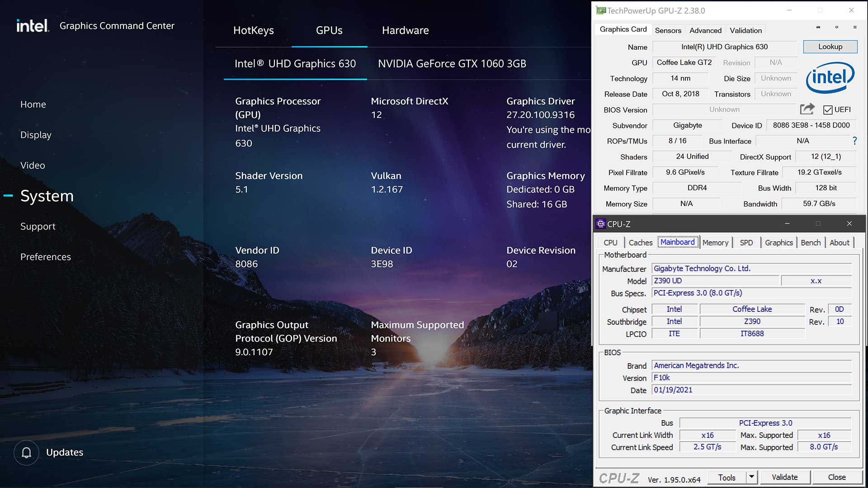Refresh GPU-Z info with the refresh icon

836,27
